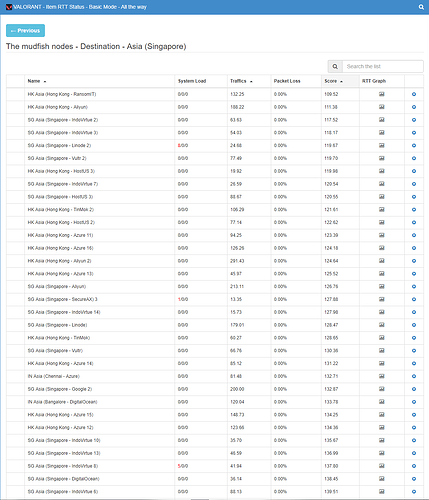Click the 200.00 traffic value
This screenshot has width=429, height=500.
coord(237,389)
